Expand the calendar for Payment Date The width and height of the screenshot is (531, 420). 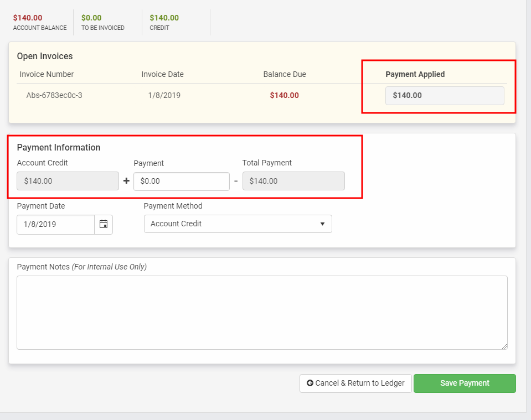(x=105, y=224)
